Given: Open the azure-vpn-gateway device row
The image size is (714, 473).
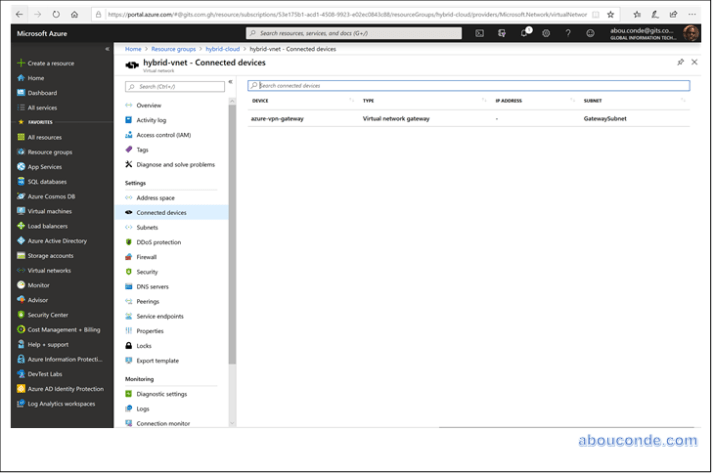Looking at the screenshot, I should [x=278, y=118].
